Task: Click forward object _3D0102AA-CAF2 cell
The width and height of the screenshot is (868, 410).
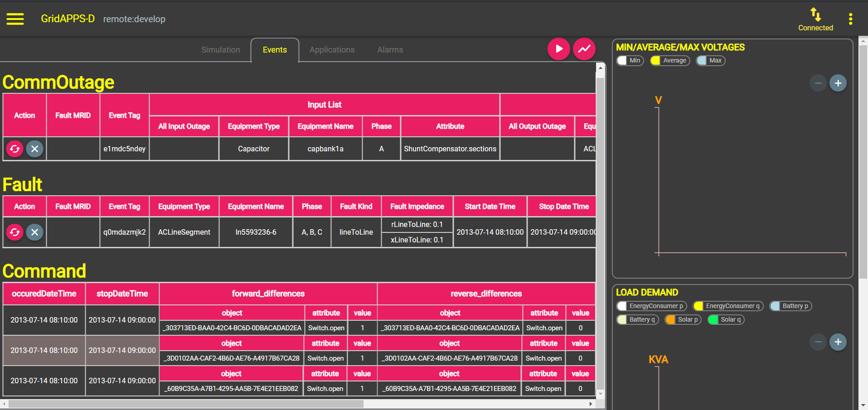Action: (x=232, y=358)
